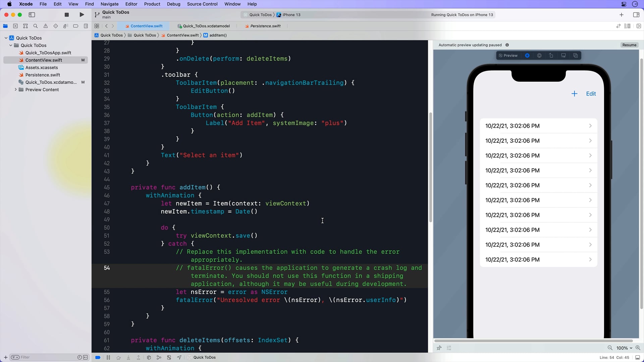
Task: Pin the preview canvas
Action: point(439,348)
